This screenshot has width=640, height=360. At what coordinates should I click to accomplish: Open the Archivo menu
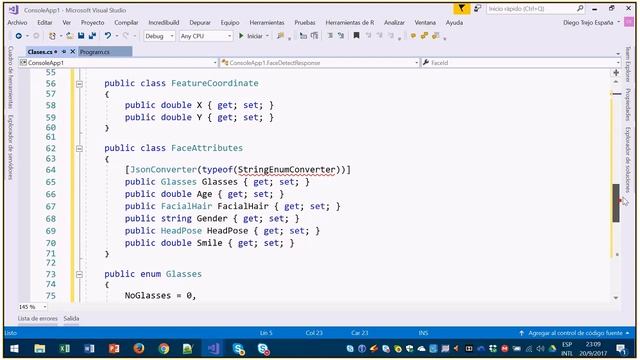(x=17, y=22)
